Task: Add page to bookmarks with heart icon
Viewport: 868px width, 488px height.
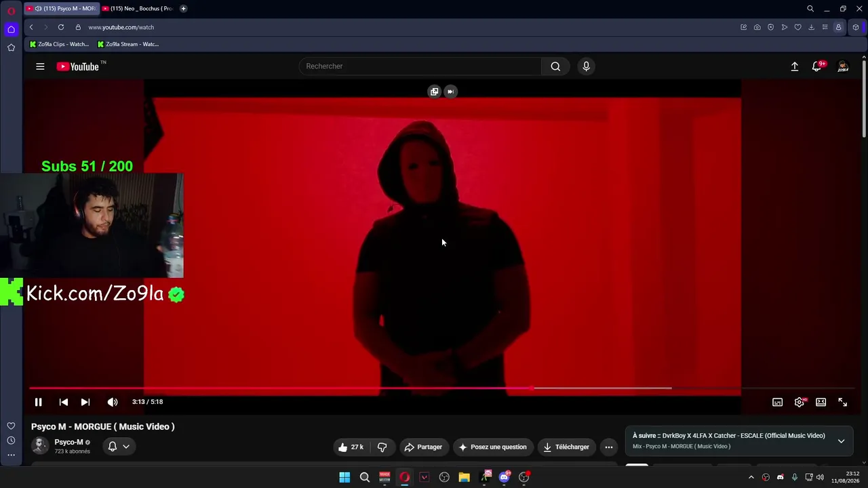Action: tap(797, 27)
